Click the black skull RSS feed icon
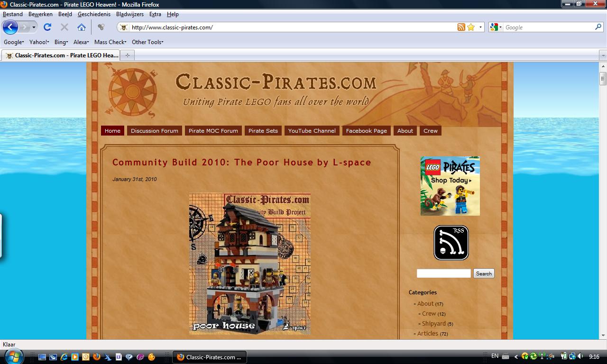The image size is (607, 364). tap(451, 243)
